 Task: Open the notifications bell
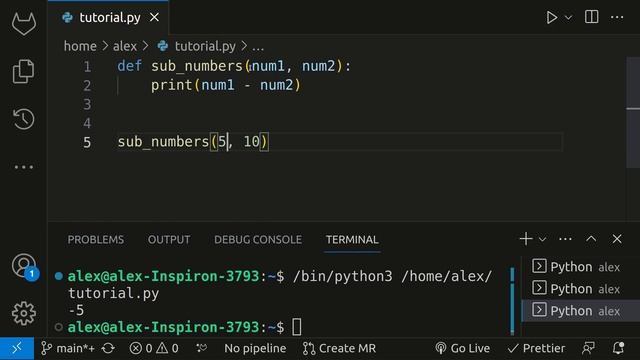pos(618,349)
